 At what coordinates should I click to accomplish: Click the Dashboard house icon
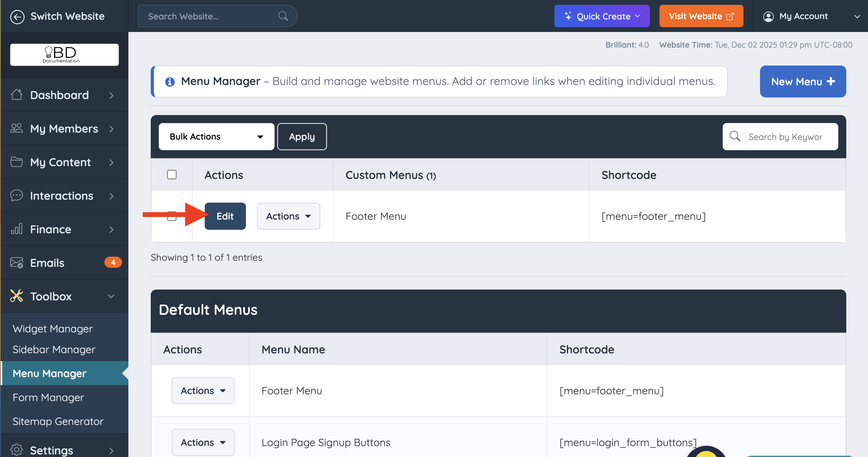pyautogui.click(x=17, y=95)
